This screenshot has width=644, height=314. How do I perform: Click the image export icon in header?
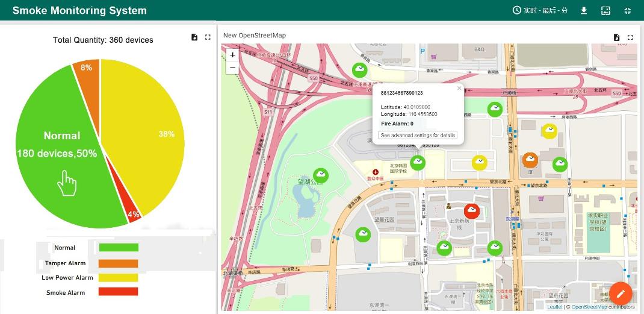click(x=605, y=10)
